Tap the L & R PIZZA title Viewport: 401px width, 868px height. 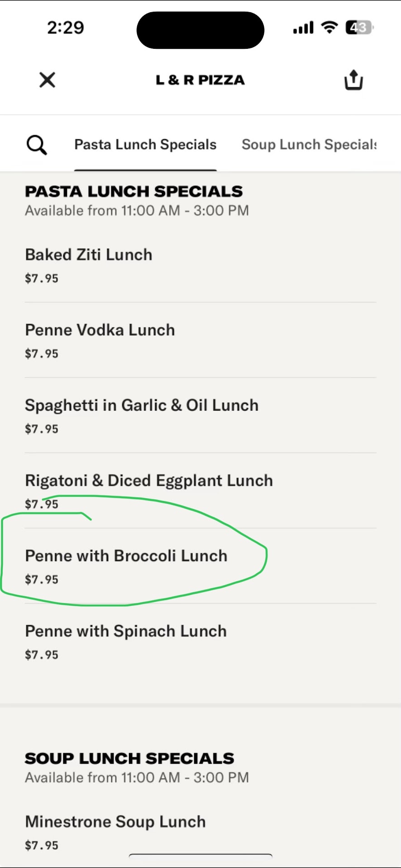tap(200, 80)
